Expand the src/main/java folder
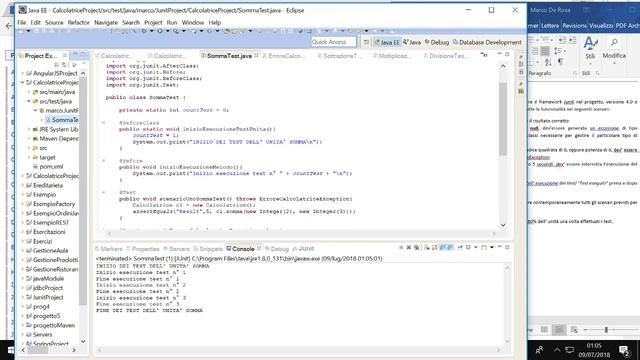 click(29, 92)
